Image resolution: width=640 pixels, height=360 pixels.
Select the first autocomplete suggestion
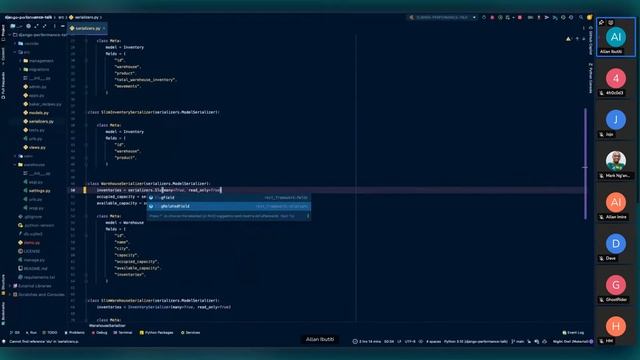tap(229, 198)
